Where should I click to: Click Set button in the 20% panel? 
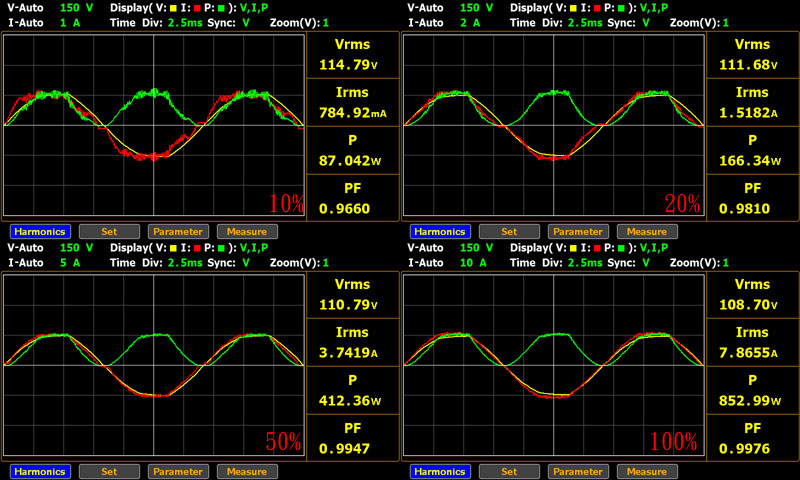pos(509,232)
